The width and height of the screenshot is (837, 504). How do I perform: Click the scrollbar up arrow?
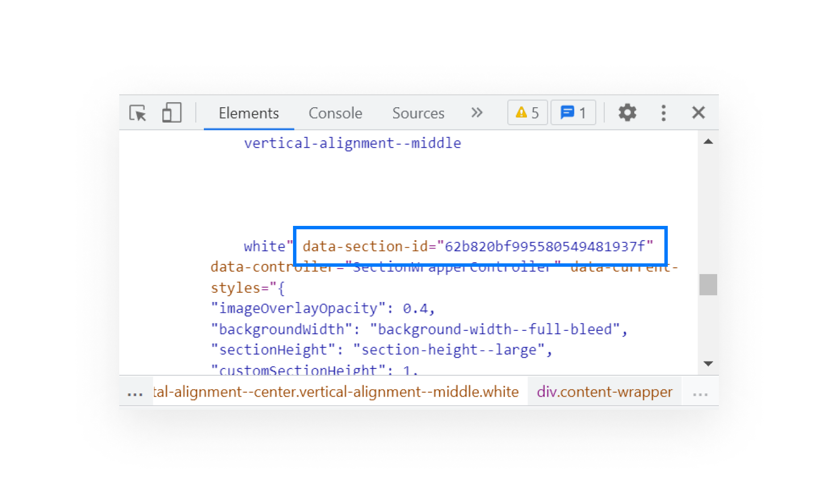[708, 141]
